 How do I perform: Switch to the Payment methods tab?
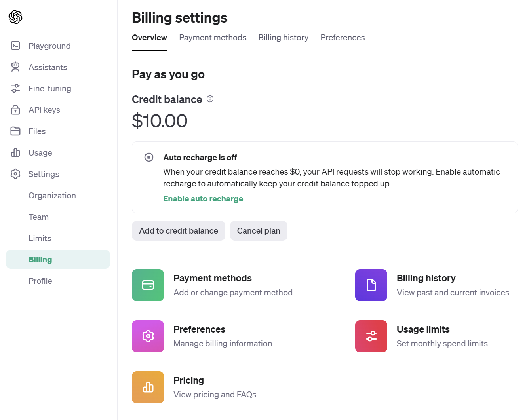pos(213,38)
